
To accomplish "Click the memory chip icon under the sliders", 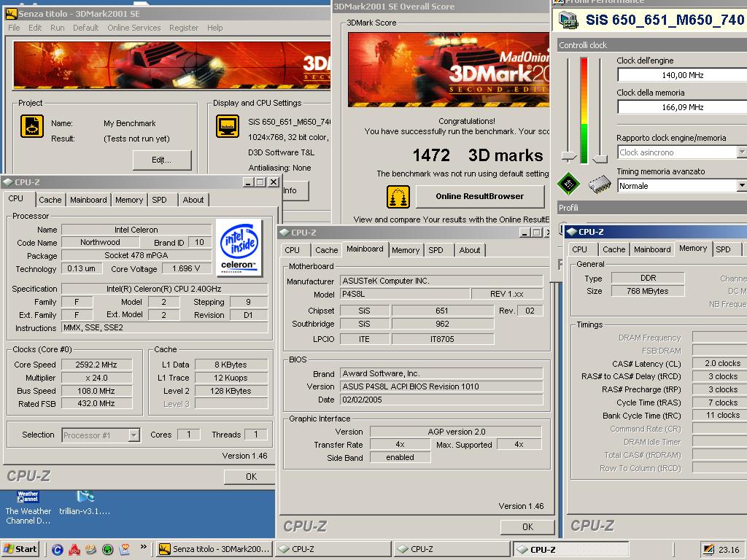I will coord(600,184).
